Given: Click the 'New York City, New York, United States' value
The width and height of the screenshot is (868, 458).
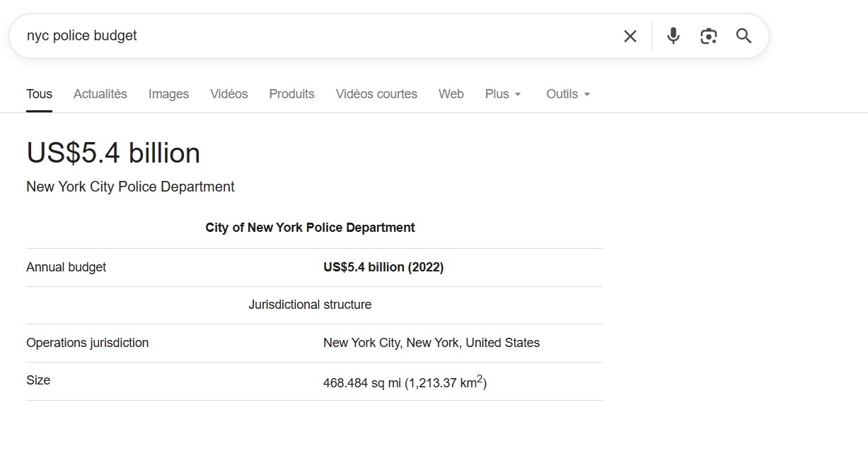Looking at the screenshot, I should (431, 343).
